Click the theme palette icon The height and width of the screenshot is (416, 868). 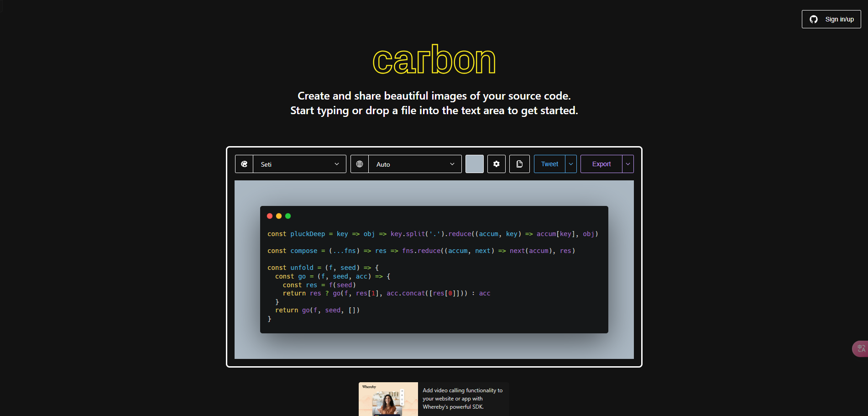(244, 164)
